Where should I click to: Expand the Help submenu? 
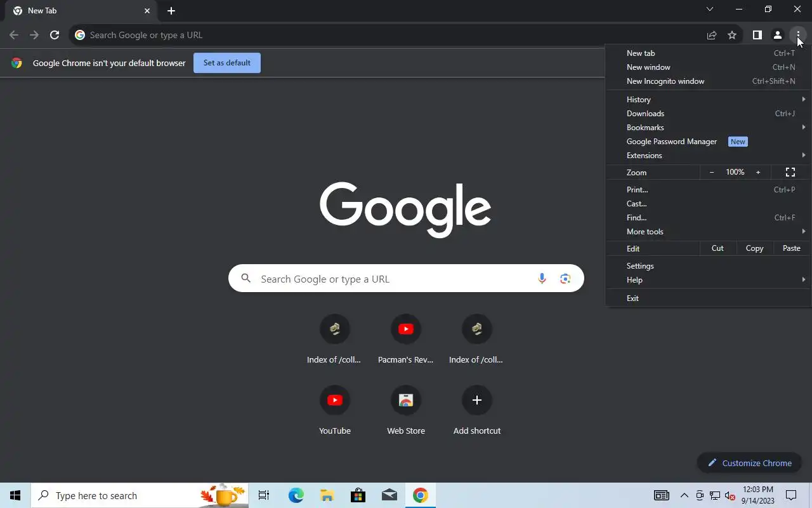tap(708, 280)
